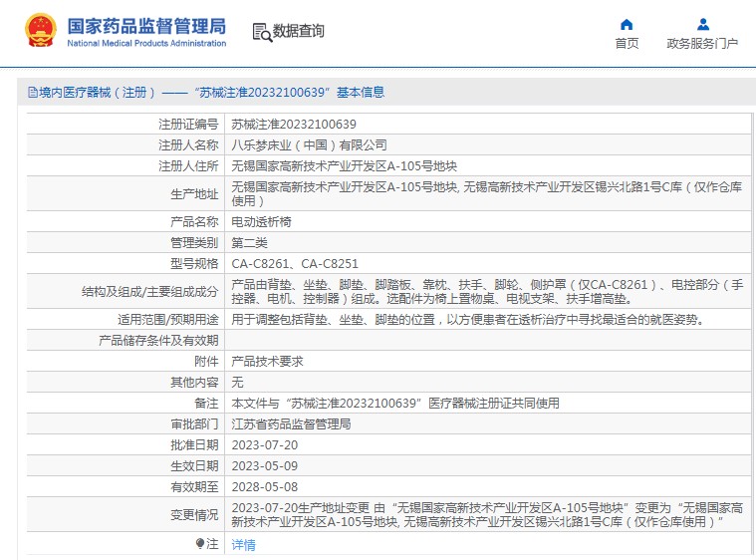This screenshot has width=756, height=560.
Task: Click the lightbulb icon next to 注
Action: point(200,544)
